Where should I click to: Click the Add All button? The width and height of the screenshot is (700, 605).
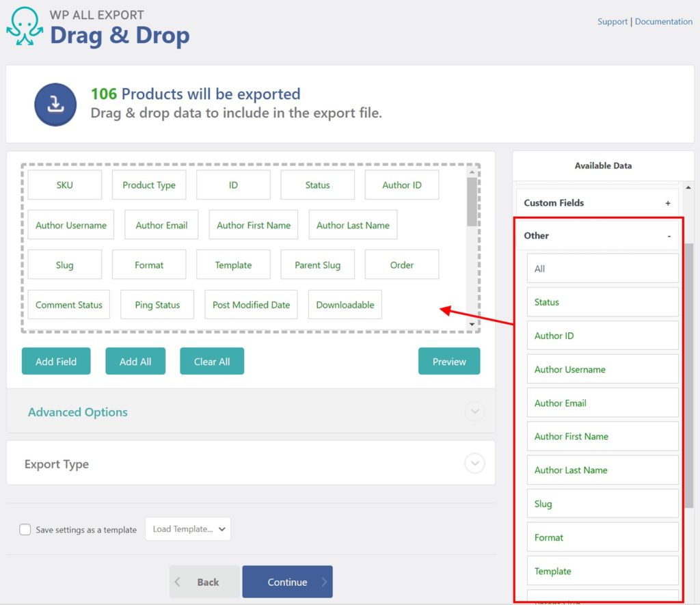click(135, 361)
